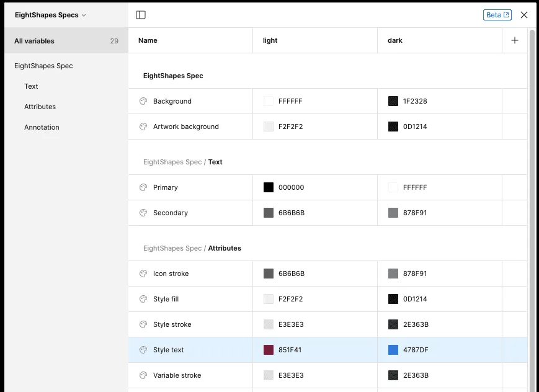This screenshot has height=392, width=539.
Task: Open the Artwork background light F2F2F2 swatch
Action: [269, 127]
